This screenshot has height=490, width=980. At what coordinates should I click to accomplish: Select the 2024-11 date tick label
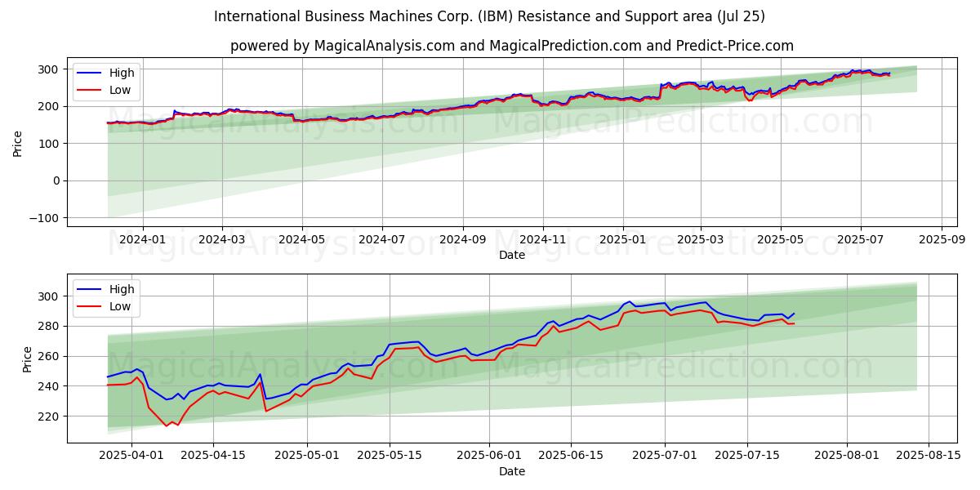click(543, 239)
